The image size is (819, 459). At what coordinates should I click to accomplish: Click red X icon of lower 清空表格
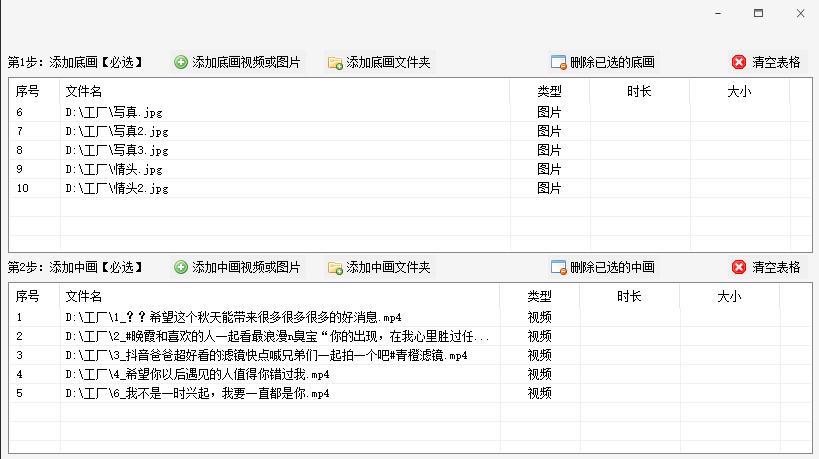[739, 267]
